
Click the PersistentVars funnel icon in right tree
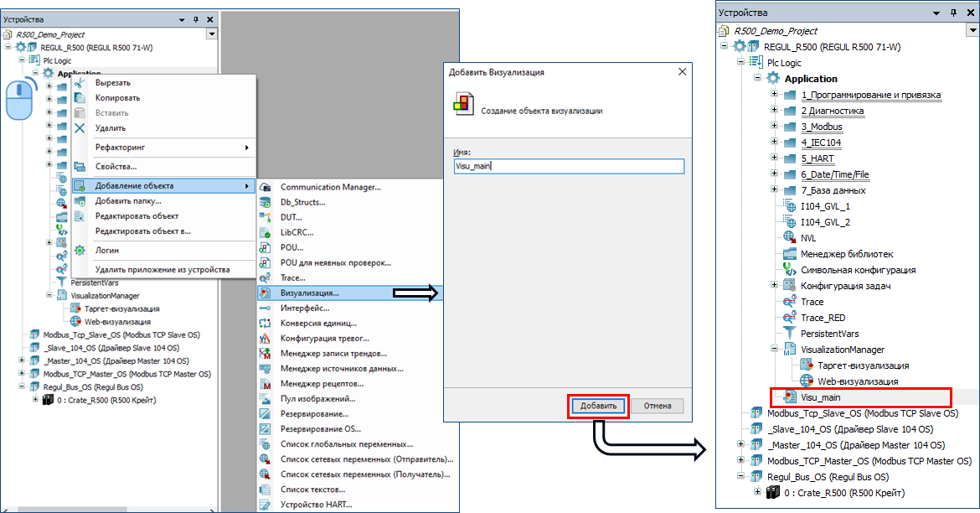point(789,334)
